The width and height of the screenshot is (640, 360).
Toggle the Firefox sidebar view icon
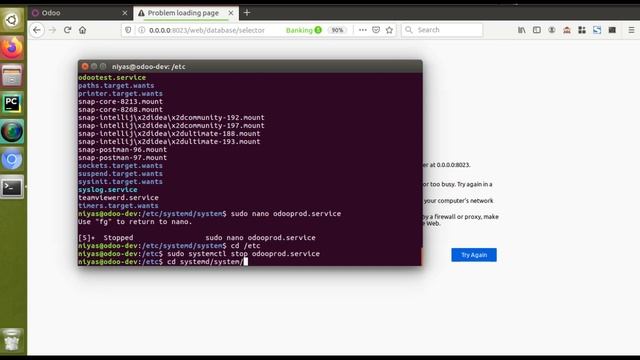(x=537, y=30)
